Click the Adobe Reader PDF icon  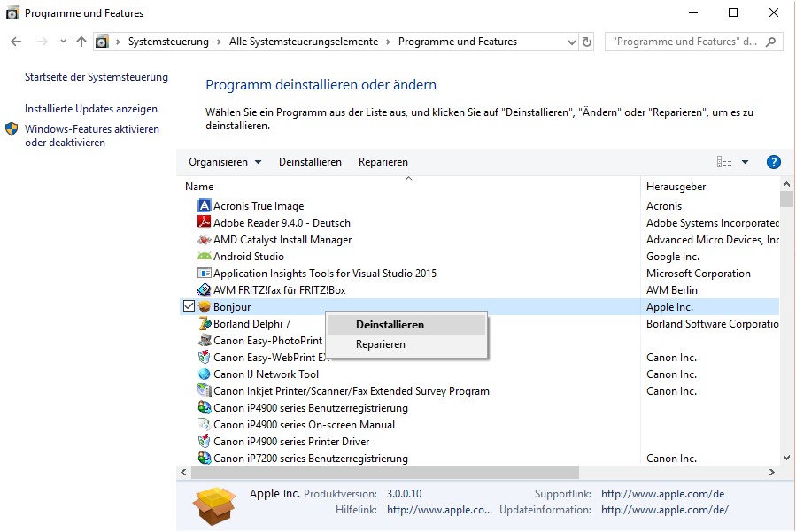204,222
